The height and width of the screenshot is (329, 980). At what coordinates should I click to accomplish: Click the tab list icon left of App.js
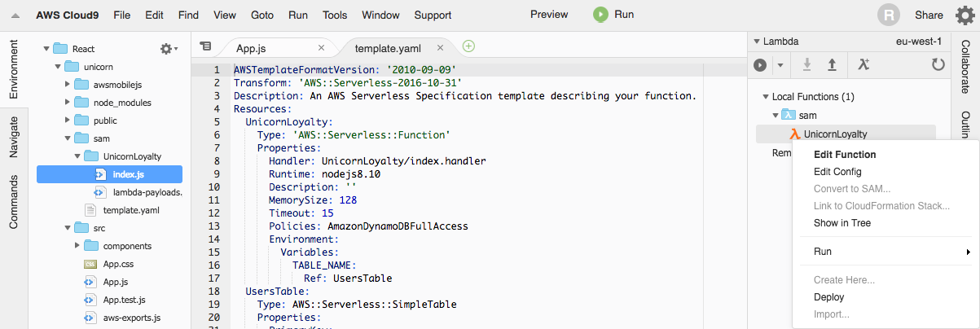pyautogui.click(x=205, y=47)
